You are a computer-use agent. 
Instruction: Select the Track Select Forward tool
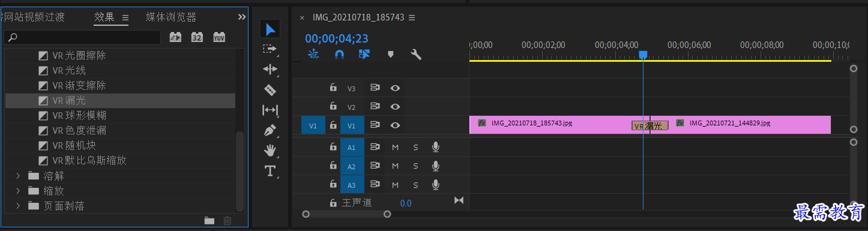pos(271,49)
